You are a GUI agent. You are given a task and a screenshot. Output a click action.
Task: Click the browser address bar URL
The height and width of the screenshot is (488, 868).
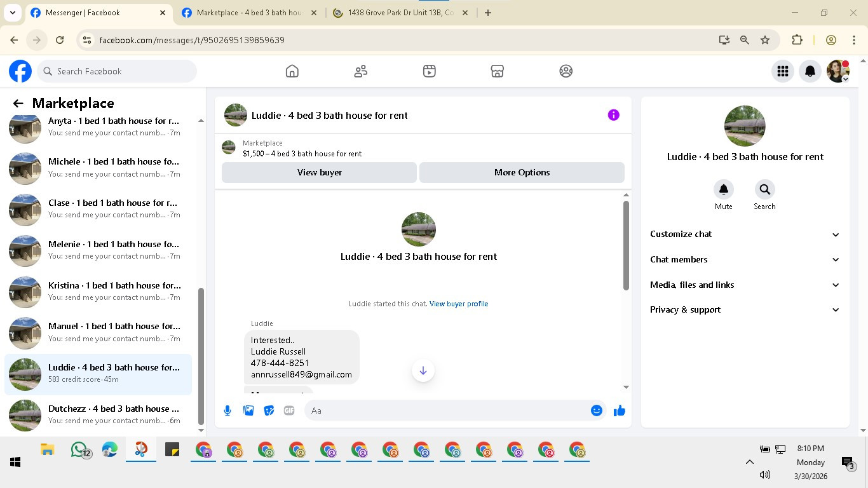(192, 40)
